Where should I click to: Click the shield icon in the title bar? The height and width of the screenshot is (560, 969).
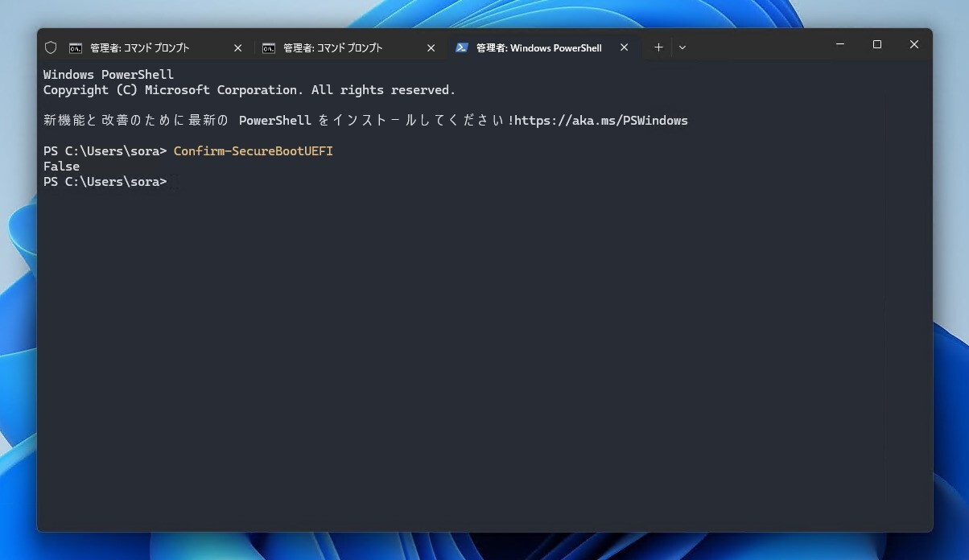(x=51, y=47)
